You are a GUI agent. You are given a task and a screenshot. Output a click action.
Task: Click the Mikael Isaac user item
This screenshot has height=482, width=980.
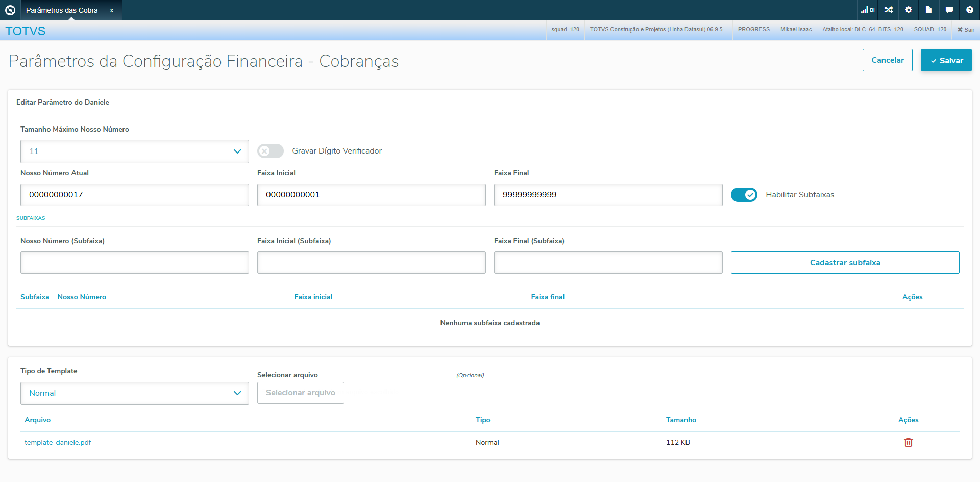click(x=796, y=29)
